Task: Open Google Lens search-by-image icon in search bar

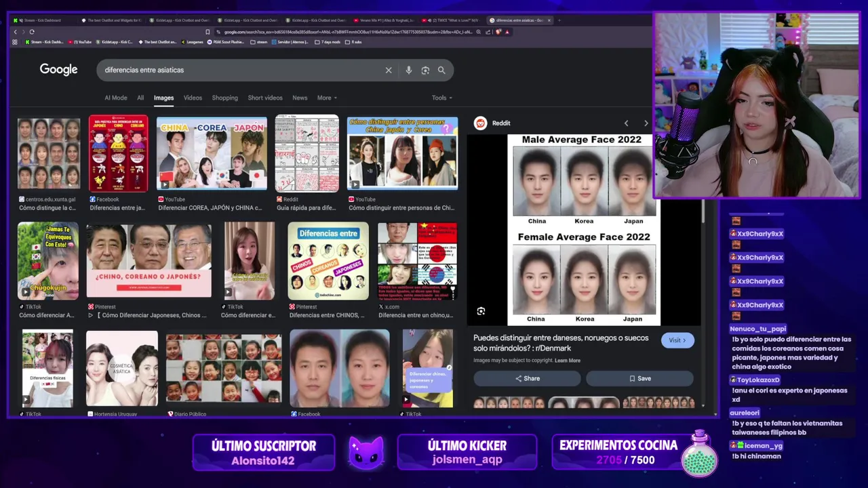Action: click(x=425, y=70)
